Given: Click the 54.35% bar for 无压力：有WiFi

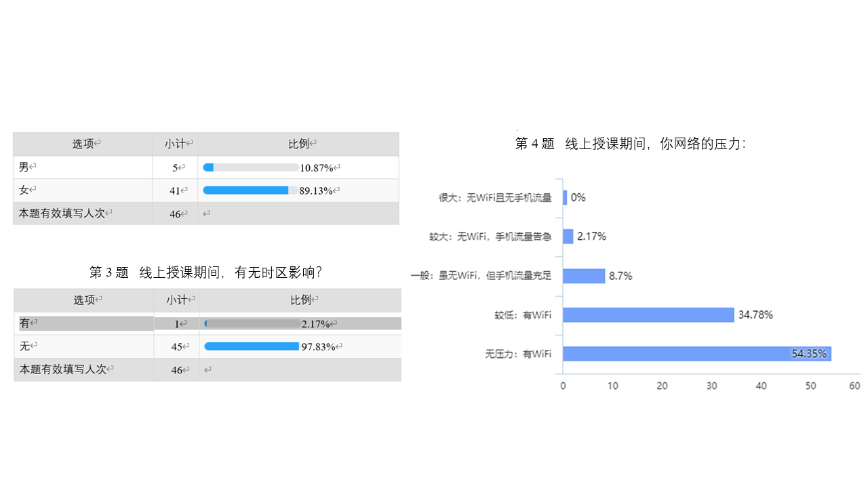Looking at the screenshot, I should tap(696, 354).
